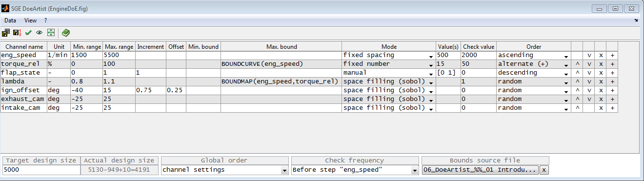Screen dimensions: 644x181
Task: Open the View menu
Action: pos(30,20)
